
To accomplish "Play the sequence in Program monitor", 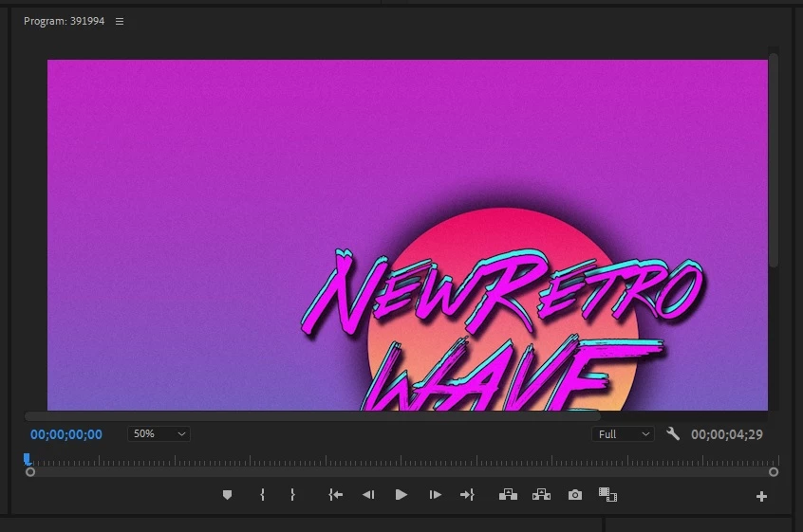I will click(x=401, y=495).
